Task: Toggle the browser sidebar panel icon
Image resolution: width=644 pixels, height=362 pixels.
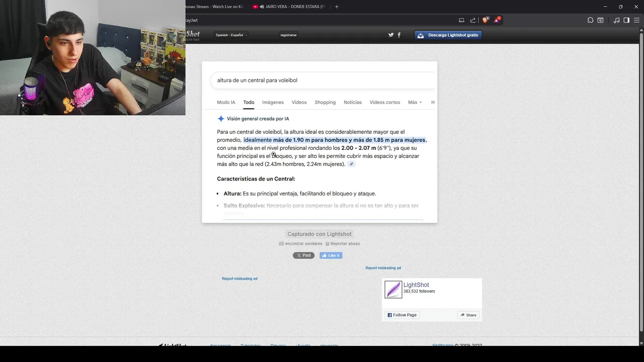Action: 626,20
